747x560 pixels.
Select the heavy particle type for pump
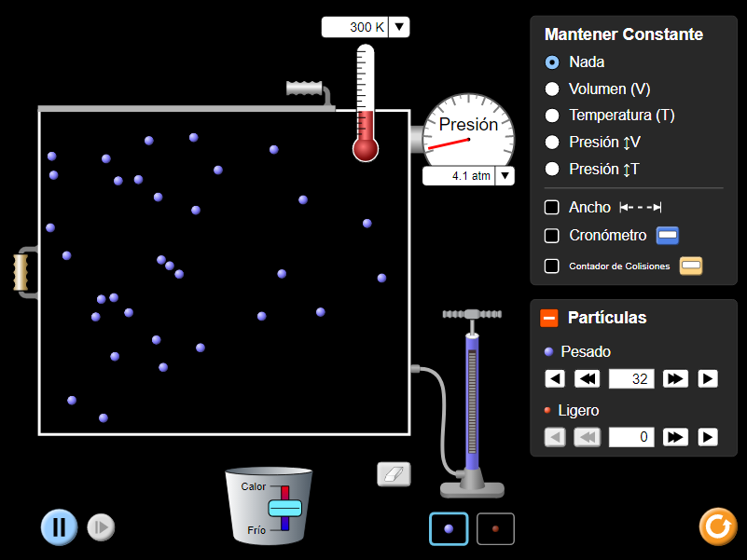(449, 528)
